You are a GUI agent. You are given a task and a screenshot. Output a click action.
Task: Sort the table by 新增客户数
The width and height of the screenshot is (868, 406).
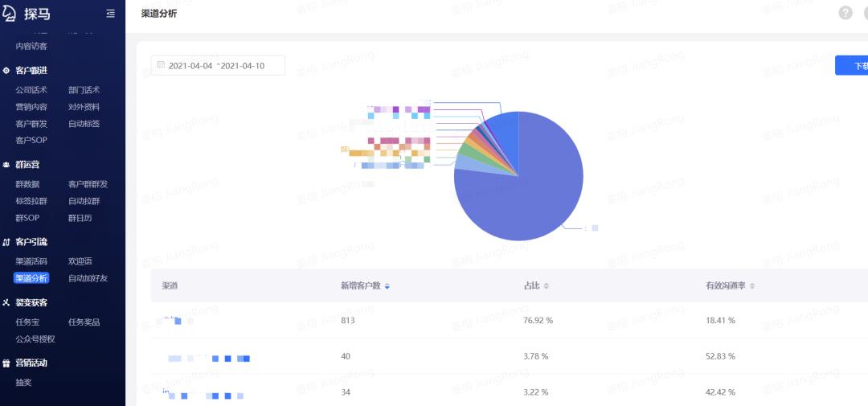tap(387, 286)
